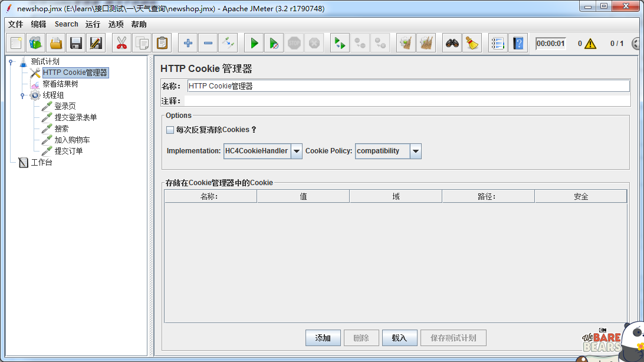Select the 测试计划 root node
Image resolution: width=644 pixels, height=362 pixels.
coord(45,61)
